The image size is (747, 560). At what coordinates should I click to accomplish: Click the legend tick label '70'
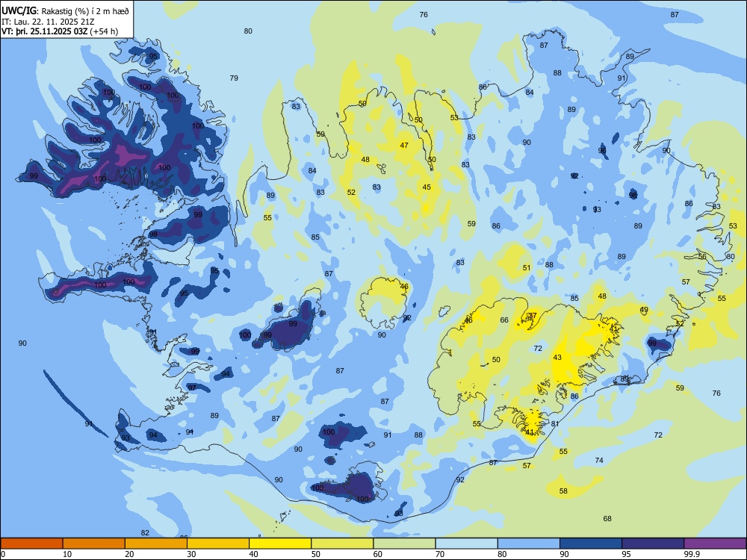(x=440, y=554)
